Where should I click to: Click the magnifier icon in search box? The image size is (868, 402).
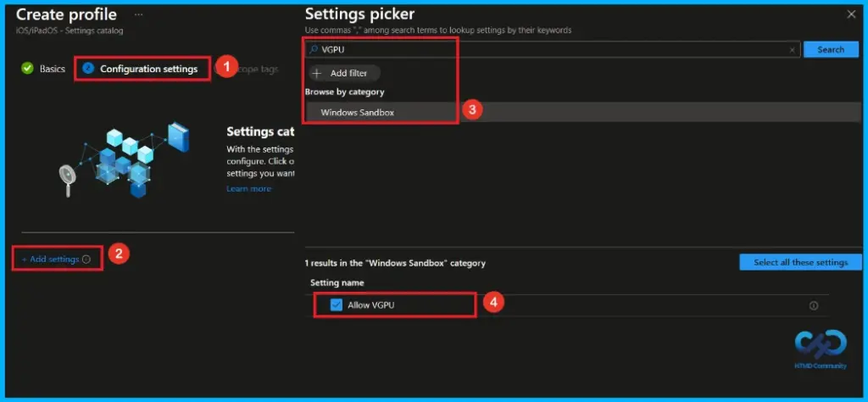click(x=314, y=49)
